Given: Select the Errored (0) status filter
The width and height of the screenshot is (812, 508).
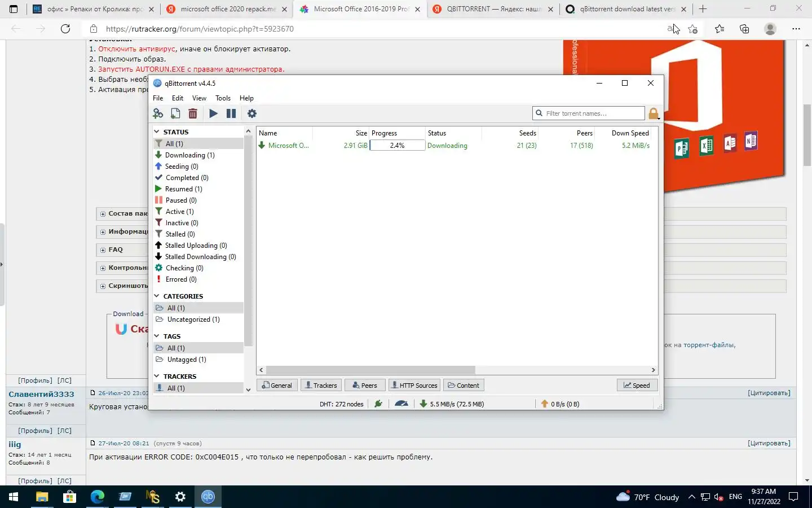Looking at the screenshot, I should pyautogui.click(x=181, y=279).
